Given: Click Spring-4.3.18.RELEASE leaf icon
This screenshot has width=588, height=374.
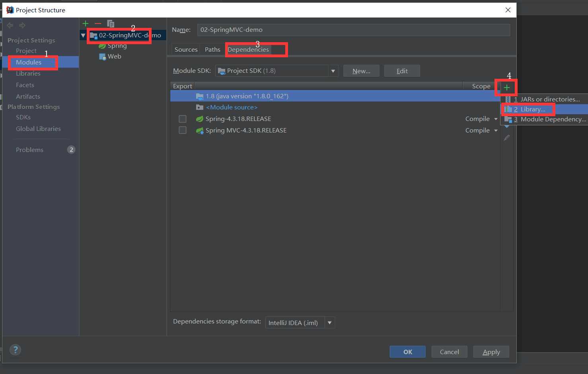Looking at the screenshot, I should tap(200, 119).
